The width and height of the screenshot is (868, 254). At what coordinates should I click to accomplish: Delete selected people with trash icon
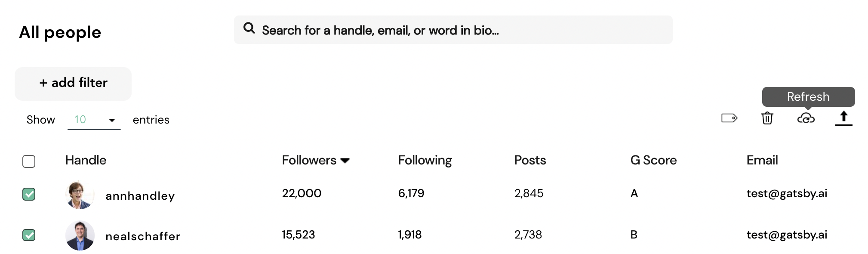(x=767, y=118)
